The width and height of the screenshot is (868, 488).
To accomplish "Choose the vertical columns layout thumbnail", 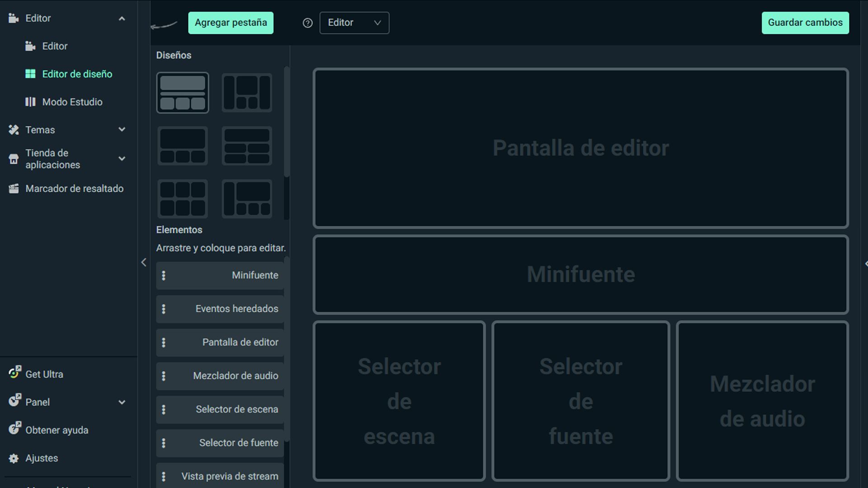I will click(x=246, y=93).
